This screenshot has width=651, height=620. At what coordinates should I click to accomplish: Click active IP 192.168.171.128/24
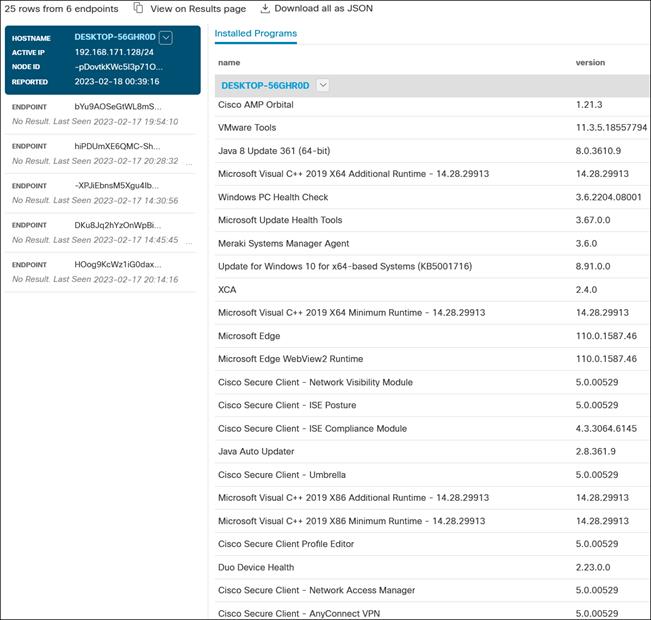(x=114, y=52)
